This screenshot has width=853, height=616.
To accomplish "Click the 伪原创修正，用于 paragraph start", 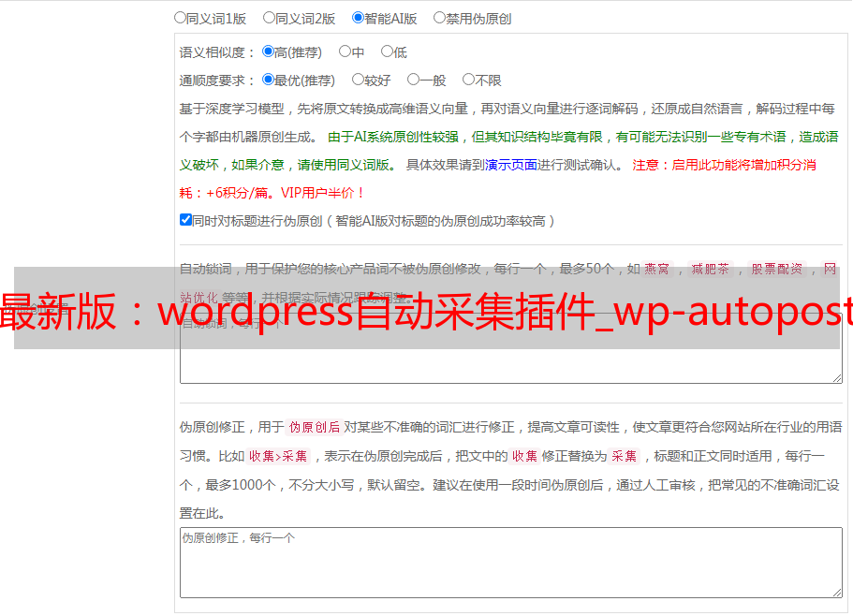I will (232, 427).
